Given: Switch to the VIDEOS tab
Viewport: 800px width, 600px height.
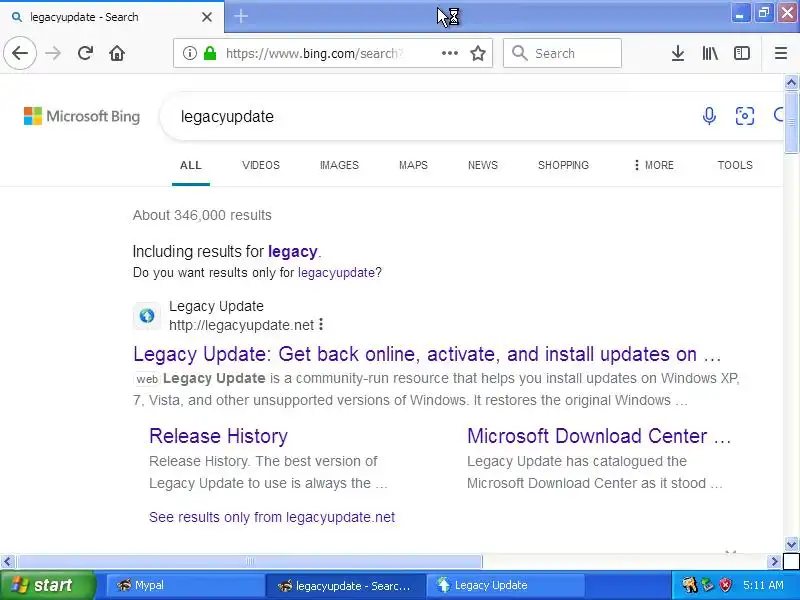Looking at the screenshot, I should point(261,165).
